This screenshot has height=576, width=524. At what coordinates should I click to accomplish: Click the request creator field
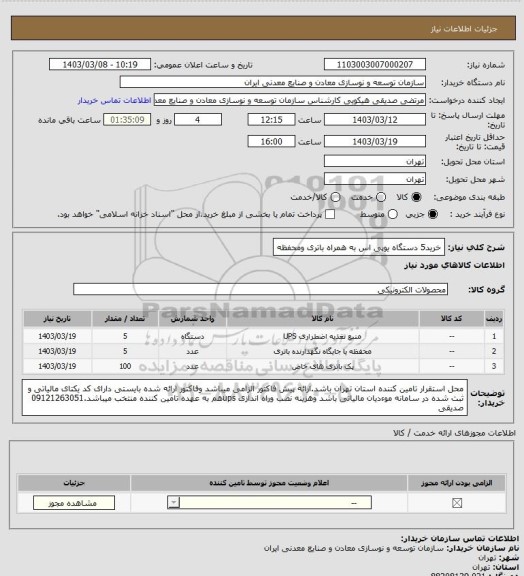290,100
